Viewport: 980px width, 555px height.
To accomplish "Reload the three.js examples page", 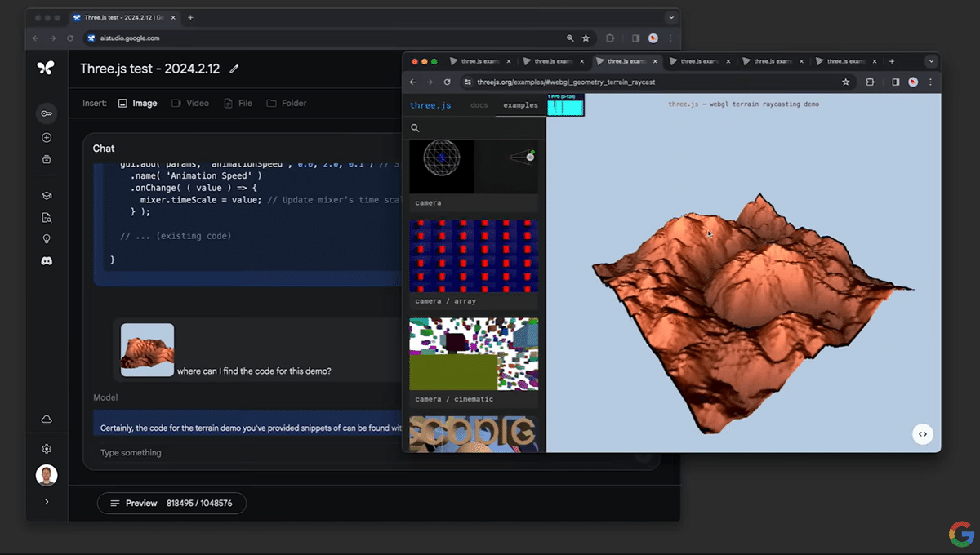I will pyautogui.click(x=448, y=82).
